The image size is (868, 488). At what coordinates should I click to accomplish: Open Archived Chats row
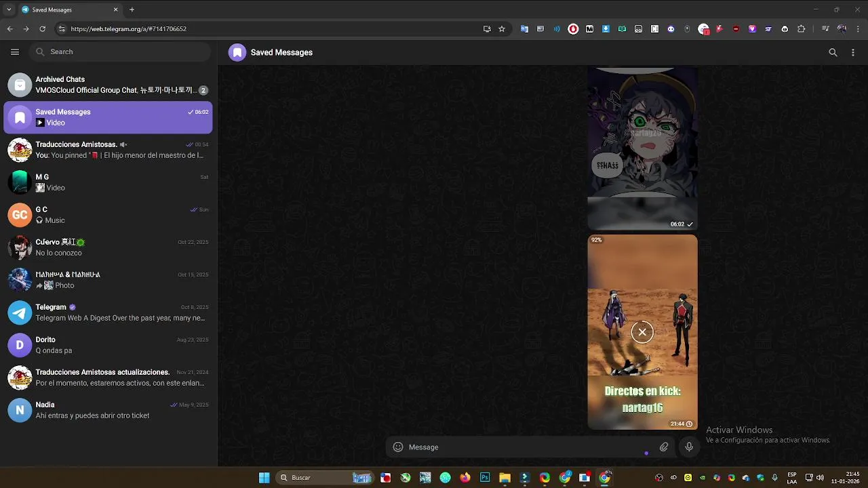pyautogui.click(x=108, y=85)
